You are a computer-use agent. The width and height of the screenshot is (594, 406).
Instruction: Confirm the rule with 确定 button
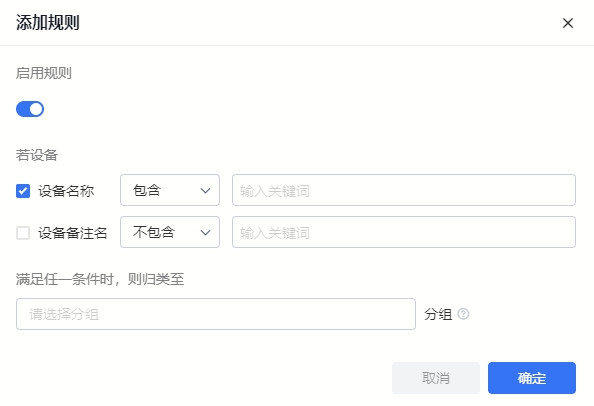click(x=531, y=378)
